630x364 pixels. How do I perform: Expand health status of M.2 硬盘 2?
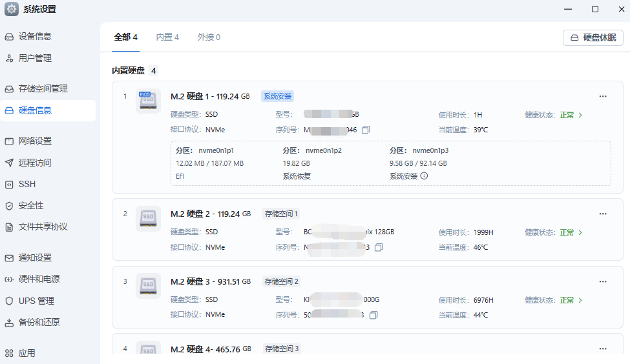580,232
